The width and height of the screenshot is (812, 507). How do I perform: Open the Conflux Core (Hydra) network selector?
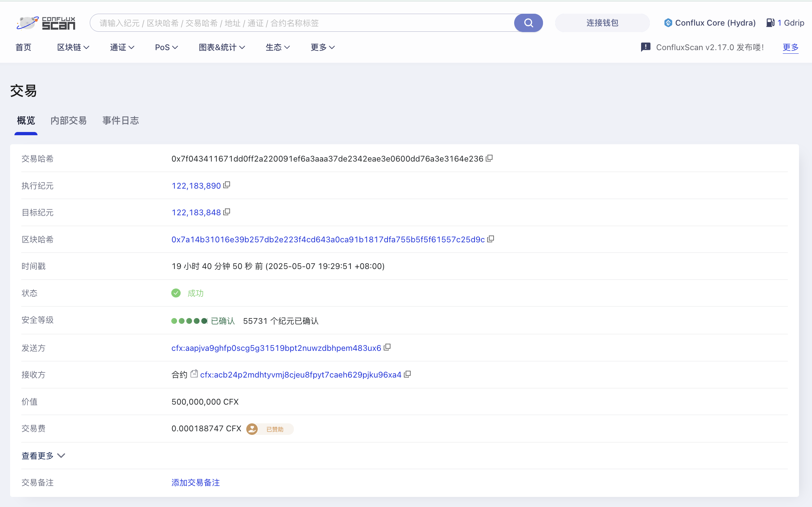[710, 23]
